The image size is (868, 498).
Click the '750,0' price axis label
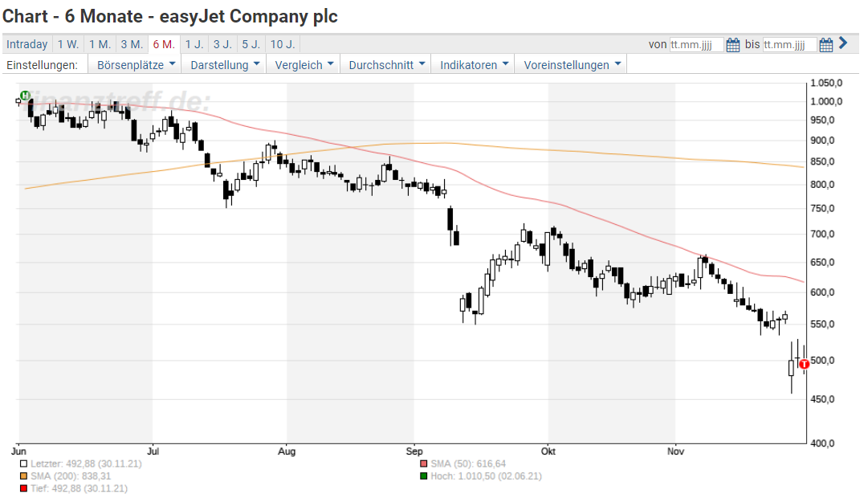click(822, 209)
